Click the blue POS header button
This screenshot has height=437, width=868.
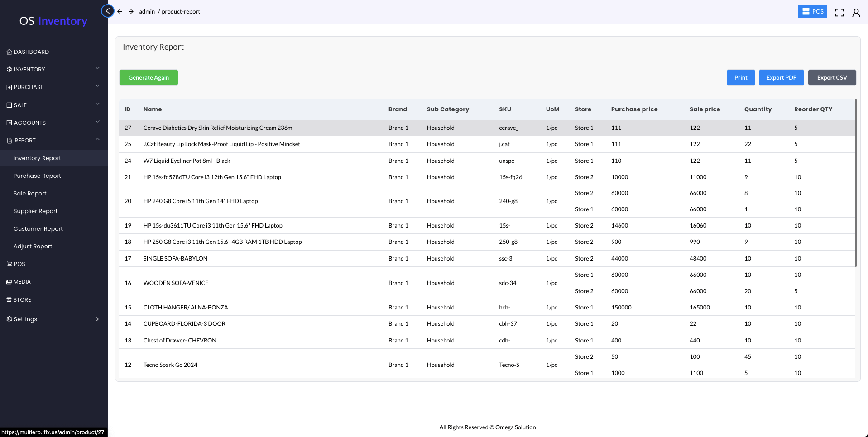(x=812, y=12)
